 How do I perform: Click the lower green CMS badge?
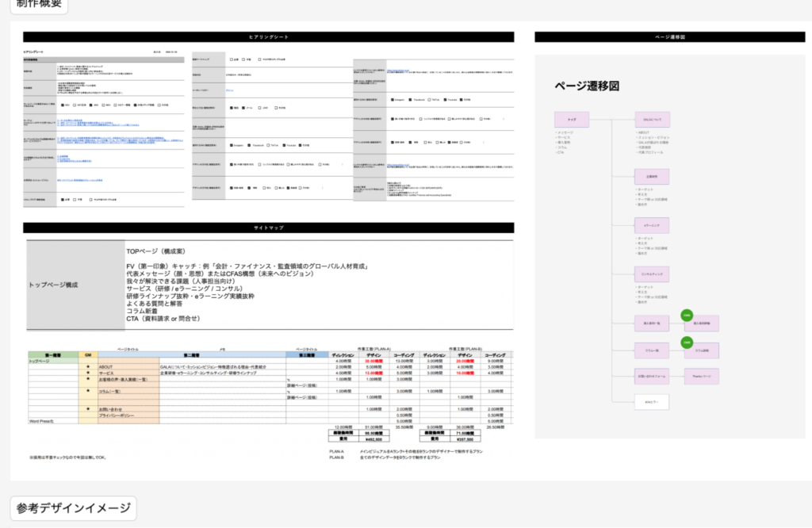click(688, 342)
